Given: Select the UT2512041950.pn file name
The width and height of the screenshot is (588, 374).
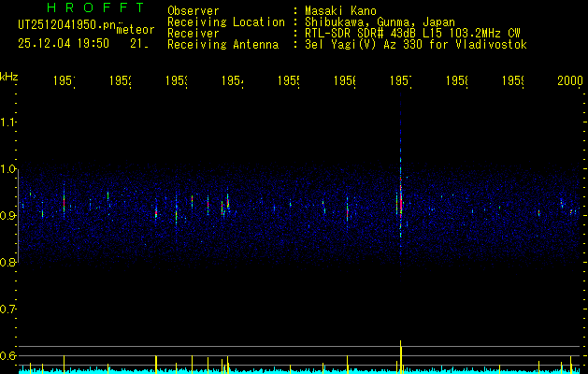Looking at the screenshot, I should [66, 25].
